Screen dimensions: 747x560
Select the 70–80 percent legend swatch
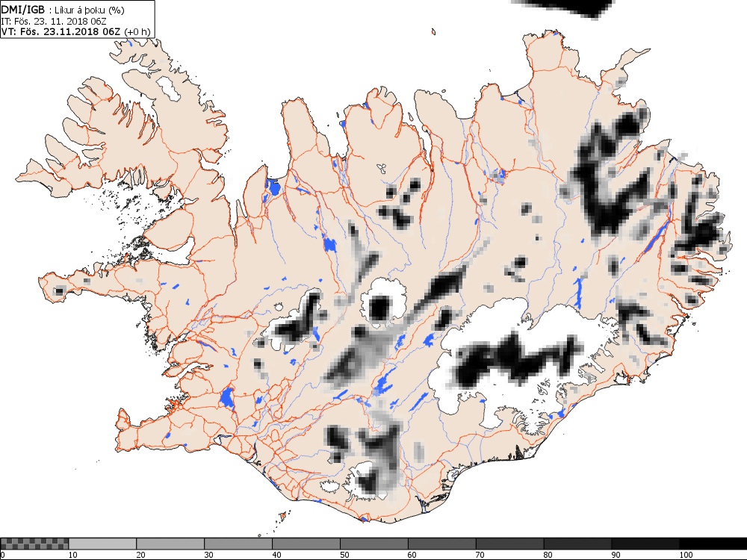click(509, 544)
